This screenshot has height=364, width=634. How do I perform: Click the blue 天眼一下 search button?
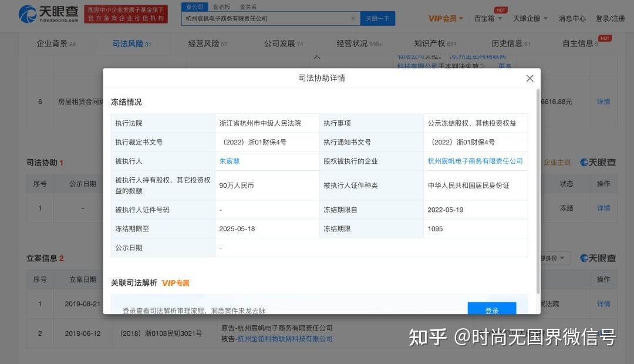[377, 18]
